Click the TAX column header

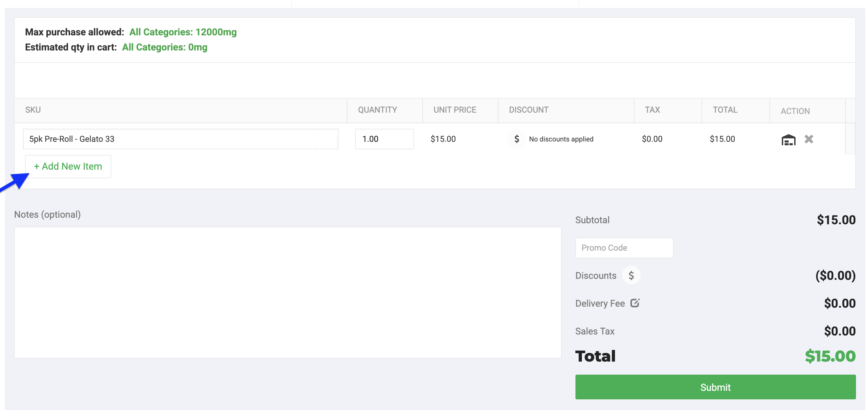coord(652,110)
